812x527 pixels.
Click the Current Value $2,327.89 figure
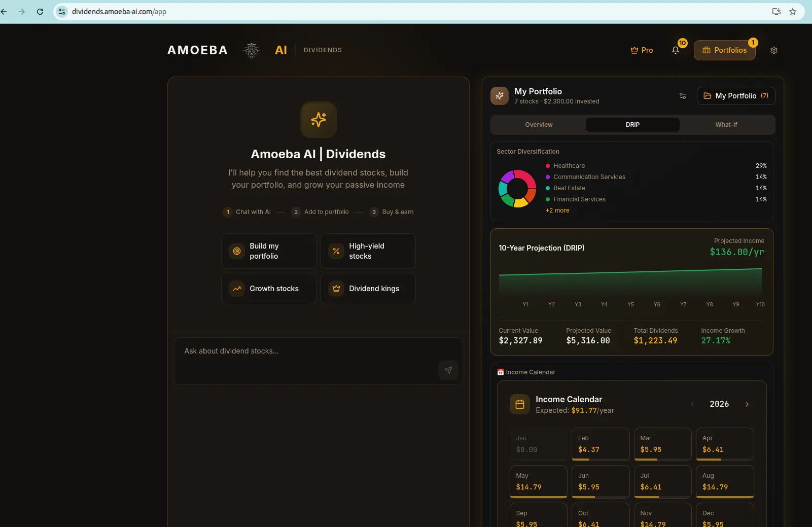(521, 341)
